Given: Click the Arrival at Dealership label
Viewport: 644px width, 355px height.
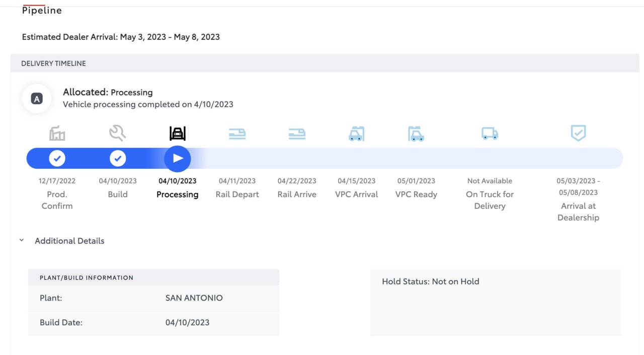Looking at the screenshot, I should (578, 212).
